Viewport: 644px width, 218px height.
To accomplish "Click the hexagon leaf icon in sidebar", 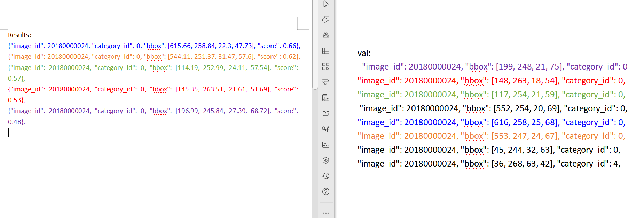I will coord(326,160).
